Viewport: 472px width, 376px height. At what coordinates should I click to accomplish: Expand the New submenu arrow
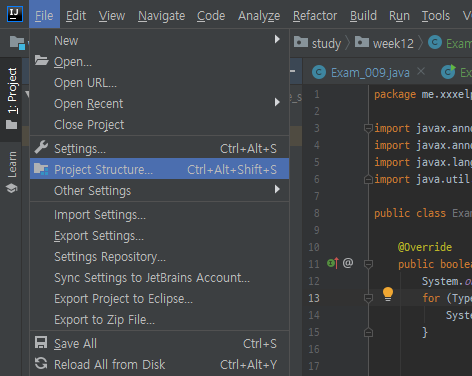pos(277,39)
